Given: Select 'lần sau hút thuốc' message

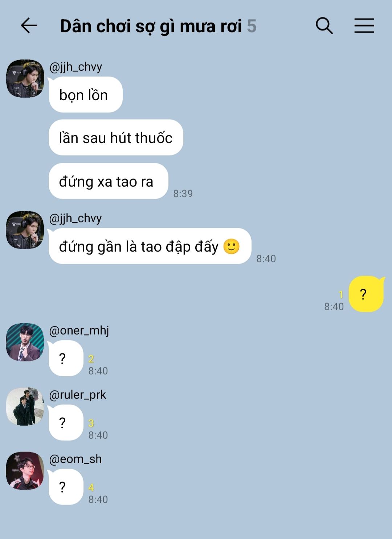Looking at the screenshot, I should click(116, 138).
